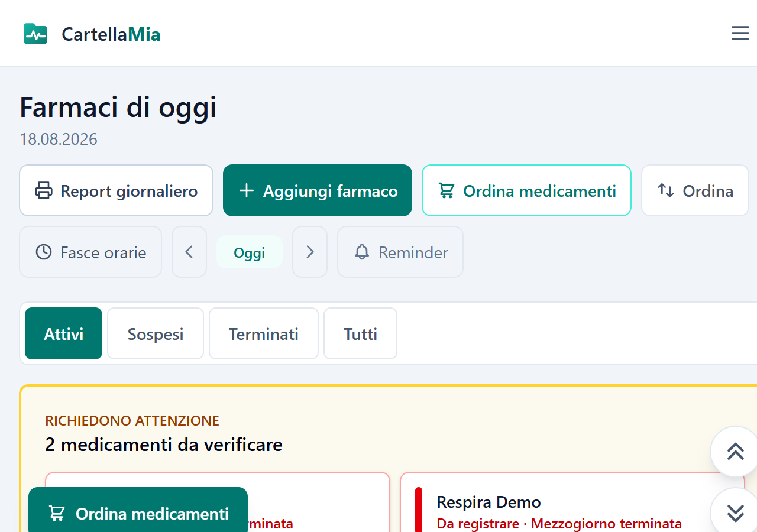Open the Ordina sort options

(695, 190)
